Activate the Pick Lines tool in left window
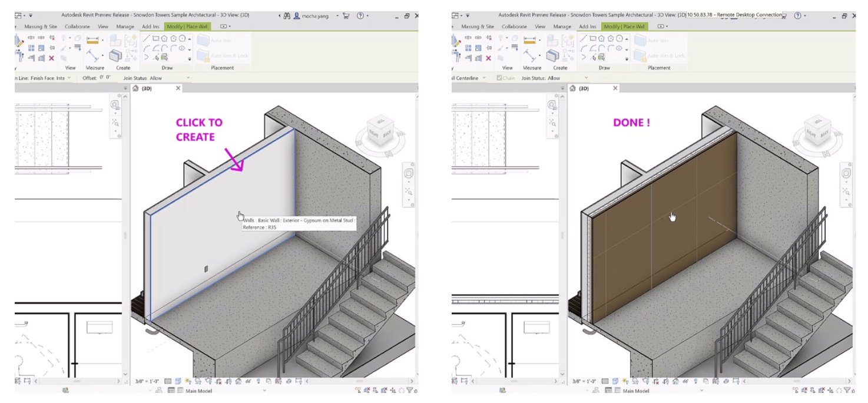868x403 pixels. [x=156, y=57]
